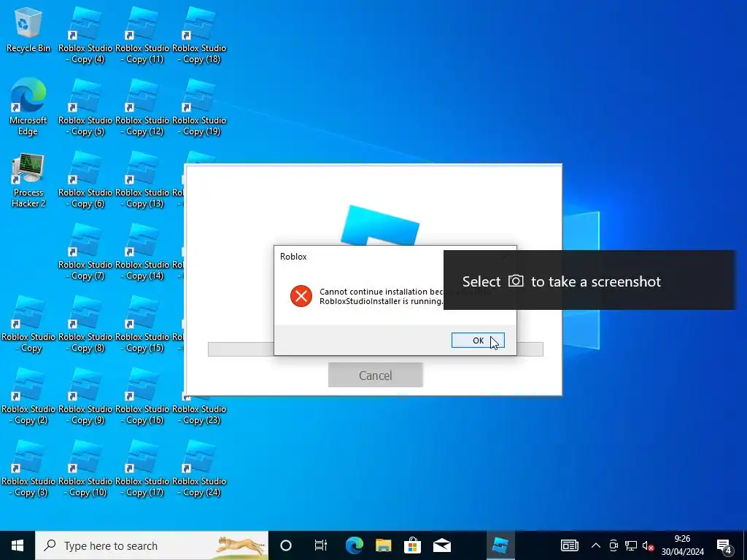This screenshot has width=747, height=560.
Task: Open clock showing 9:26 30/04/2024
Action: 682,545
